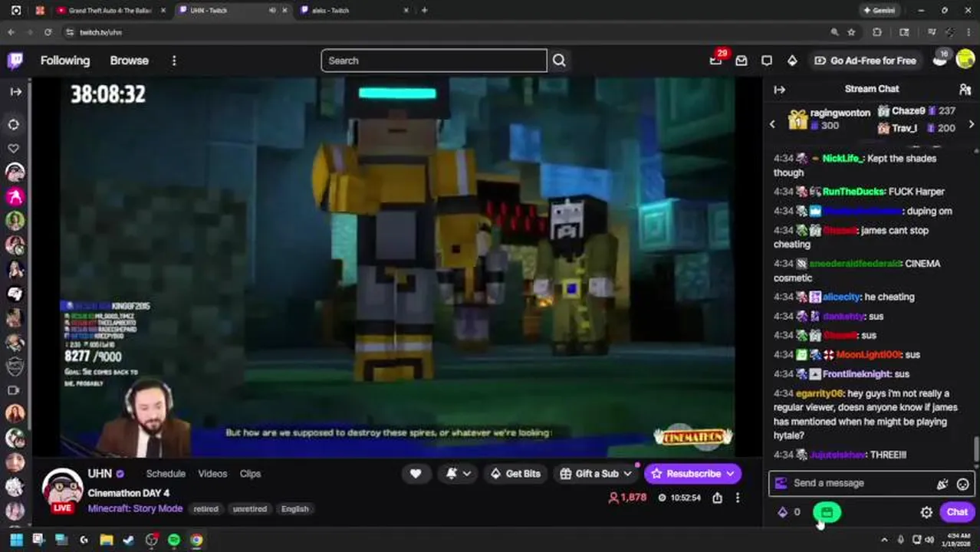Open Spotify from the taskbar
Viewport: 980px width, 552px height.
(174, 540)
